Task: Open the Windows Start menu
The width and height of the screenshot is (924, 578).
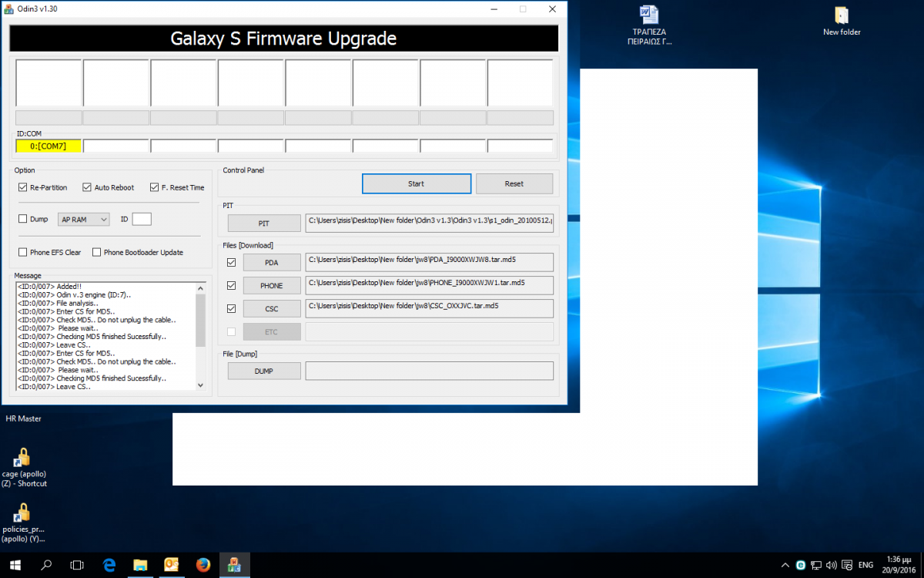Action: tap(15, 565)
